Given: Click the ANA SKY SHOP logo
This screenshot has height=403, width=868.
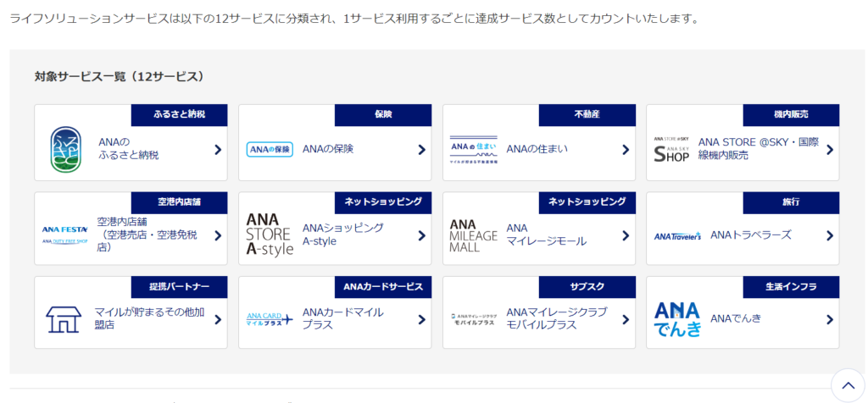Looking at the screenshot, I should point(671,150).
